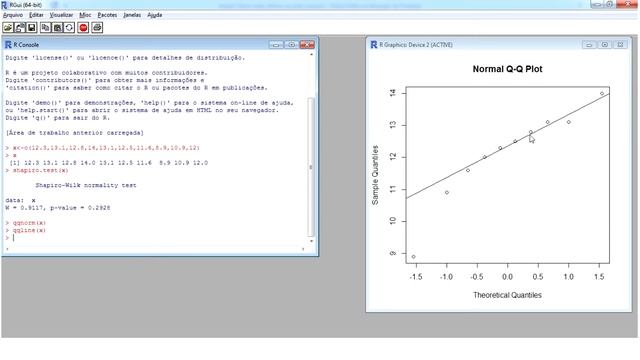
Task: Minimize the R Graphics Device 2 window
Action: 589,44
